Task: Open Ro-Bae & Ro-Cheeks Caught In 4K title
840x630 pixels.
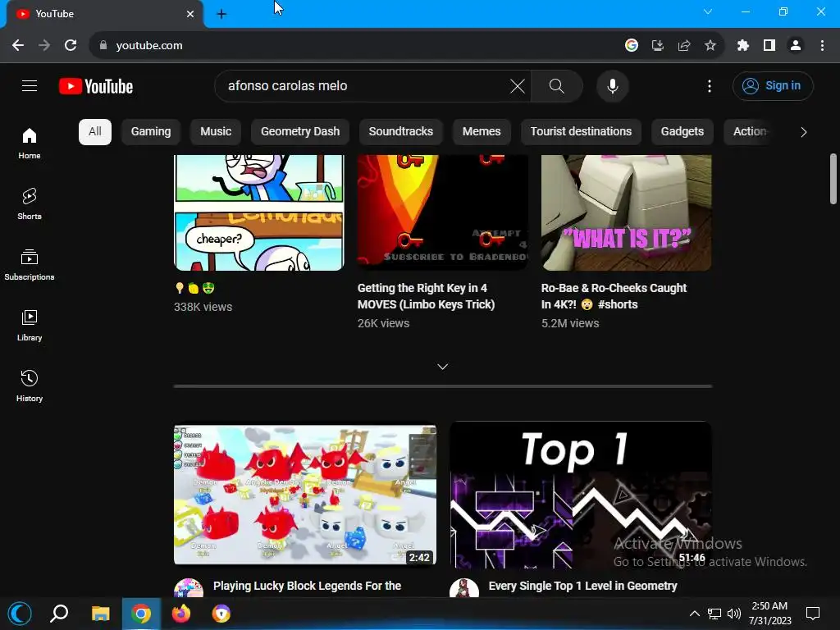Action: 614,296
